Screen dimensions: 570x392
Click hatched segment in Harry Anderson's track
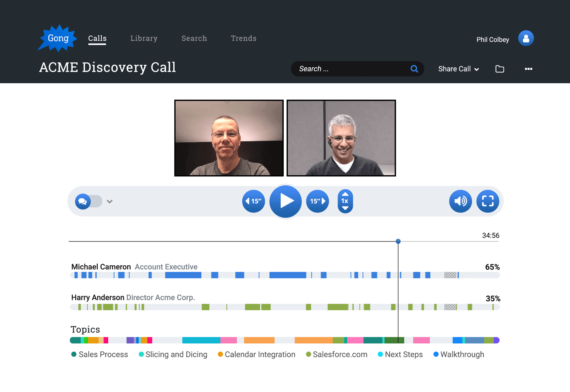click(x=450, y=307)
